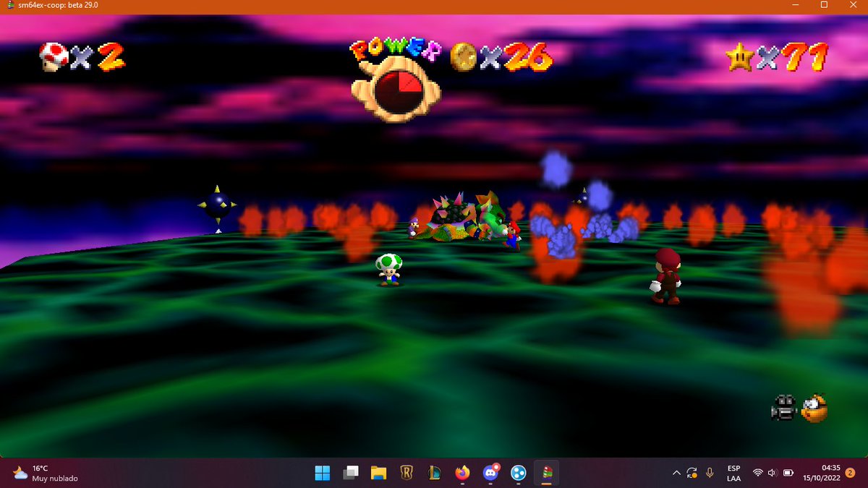Click the coin count number 26
Viewport: 868px width, 488px height.
[528, 56]
